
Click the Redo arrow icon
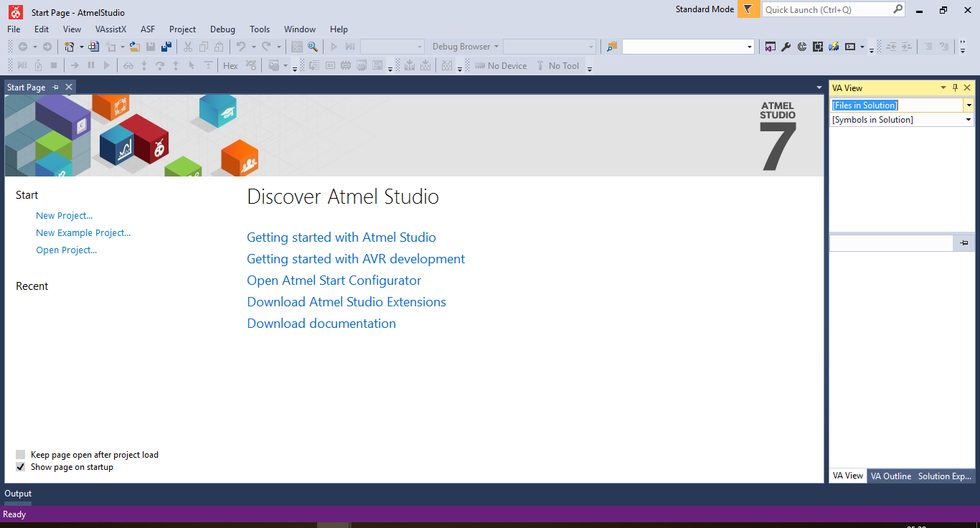pyautogui.click(x=265, y=47)
